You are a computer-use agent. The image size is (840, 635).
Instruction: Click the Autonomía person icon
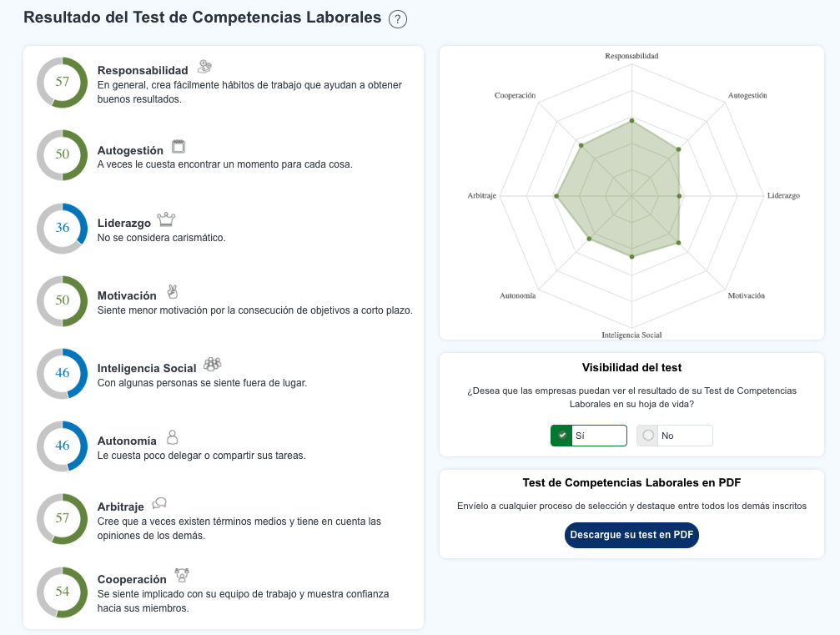pos(173,437)
